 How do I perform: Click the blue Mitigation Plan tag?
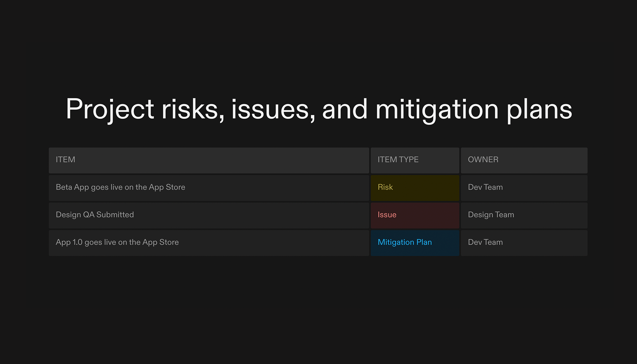click(405, 242)
